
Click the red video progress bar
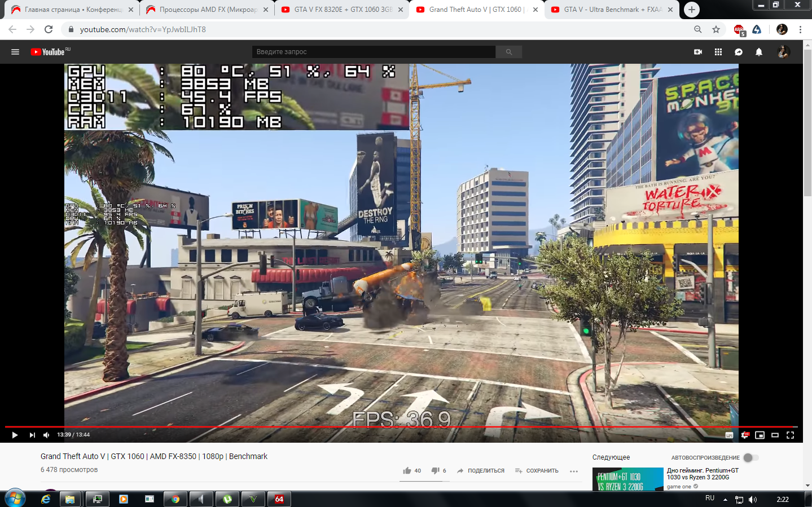pyautogui.click(x=401, y=427)
